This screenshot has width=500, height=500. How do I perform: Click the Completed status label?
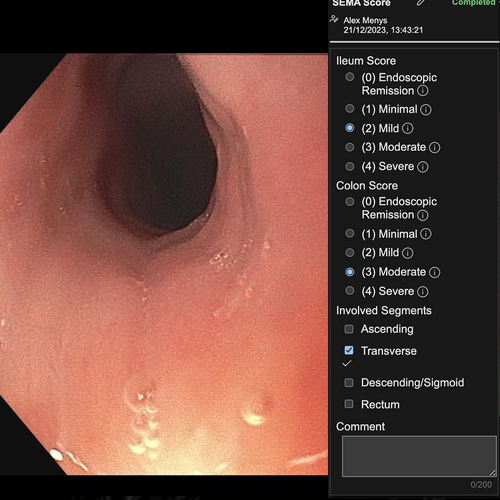[473, 3]
